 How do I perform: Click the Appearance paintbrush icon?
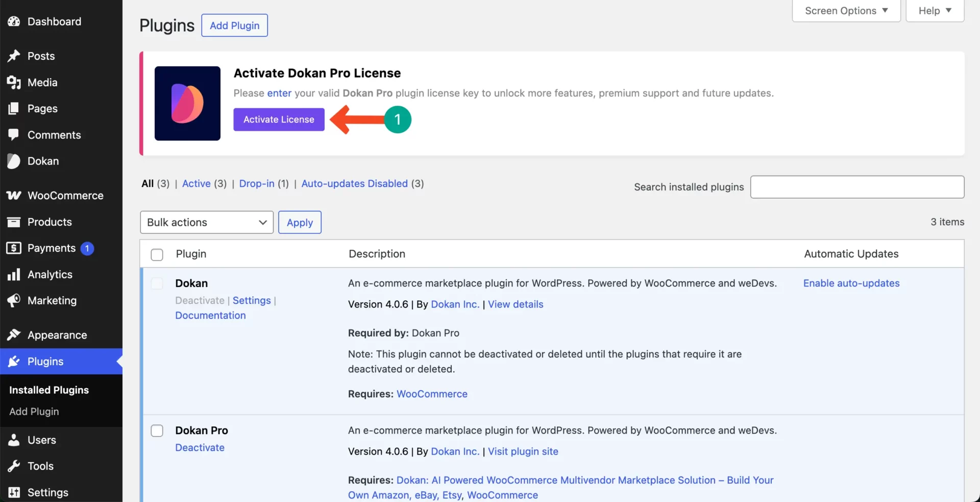pyautogui.click(x=14, y=335)
